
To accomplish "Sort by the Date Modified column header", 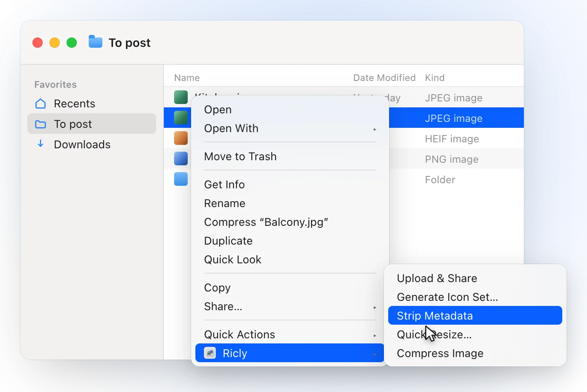I will (x=384, y=78).
